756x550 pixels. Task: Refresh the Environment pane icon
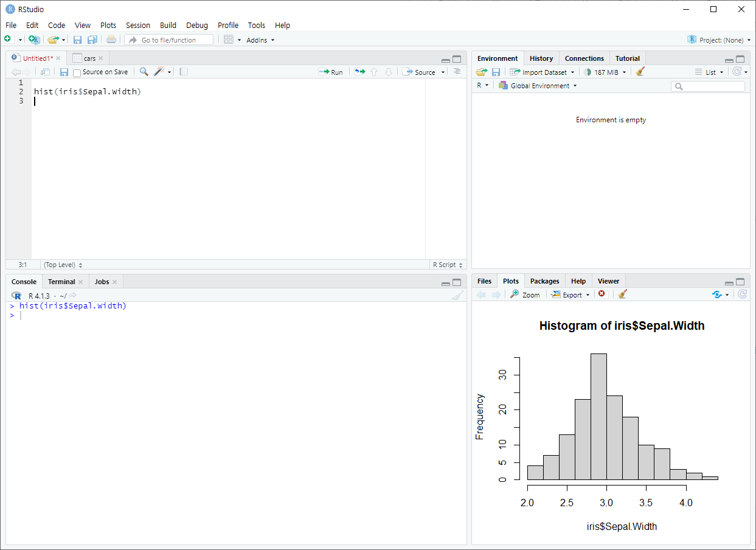click(737, 72)
